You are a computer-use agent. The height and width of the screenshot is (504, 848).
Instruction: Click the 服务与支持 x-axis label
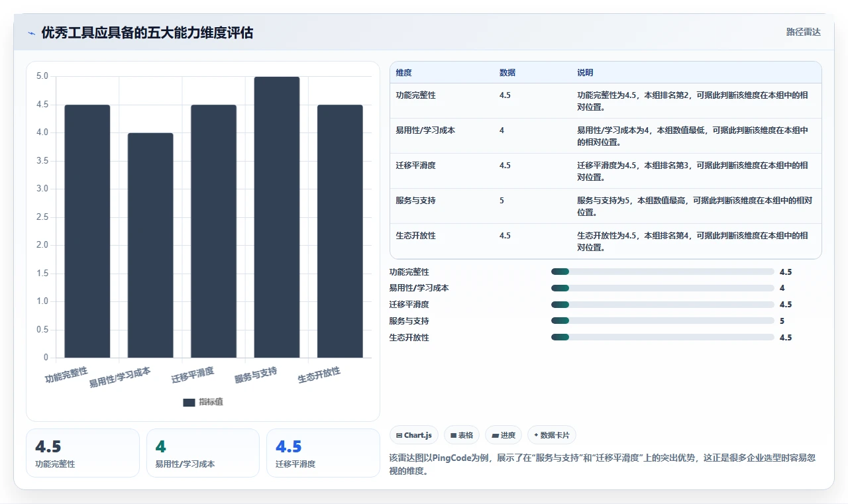[x=256, y=375]
